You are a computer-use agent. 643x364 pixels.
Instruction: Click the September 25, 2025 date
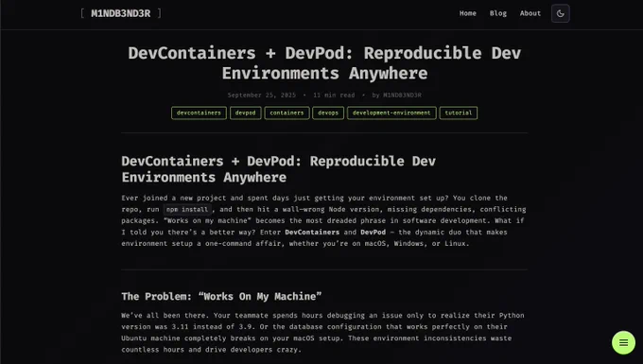pos(262,95)
